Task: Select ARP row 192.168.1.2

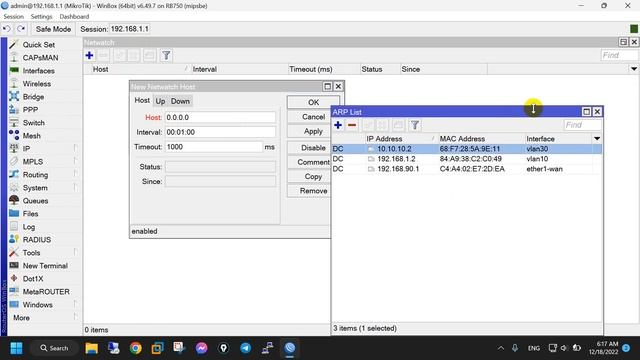Action: (x=467, y=159)
